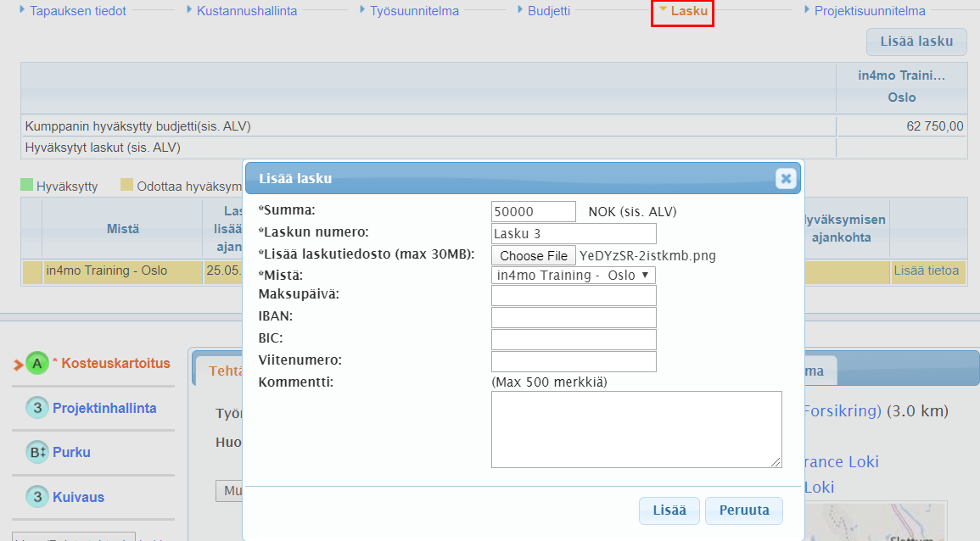
Task: Click the B status icon beside Purku
Action: pyautogui.click(x=36, y=453)
